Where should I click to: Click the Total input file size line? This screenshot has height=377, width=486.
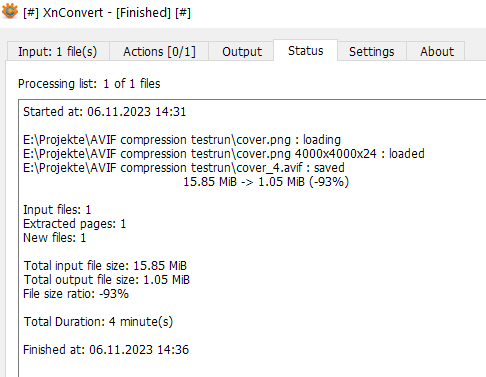[x=105, y=266]
